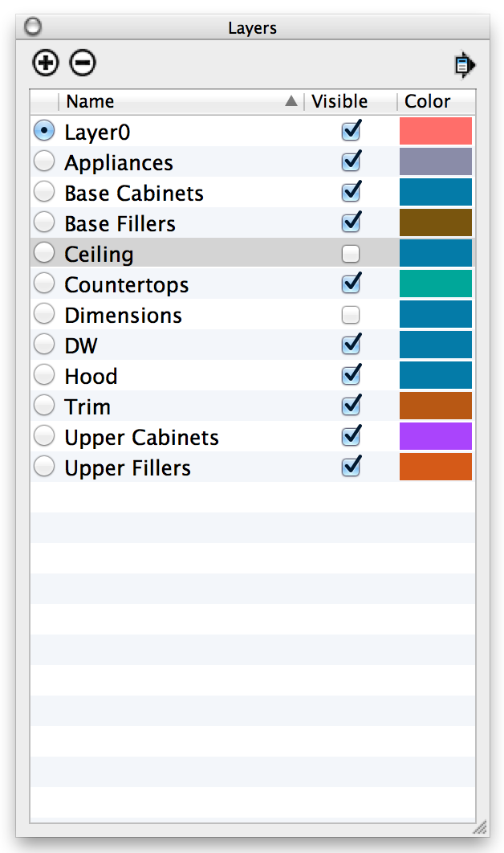The image size is (504, 853).
Task: Click the window close button in title bar
Action: [x=33, y=27]
